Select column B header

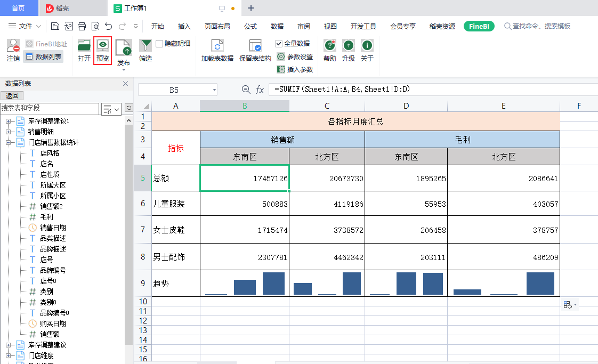(245, 106)
